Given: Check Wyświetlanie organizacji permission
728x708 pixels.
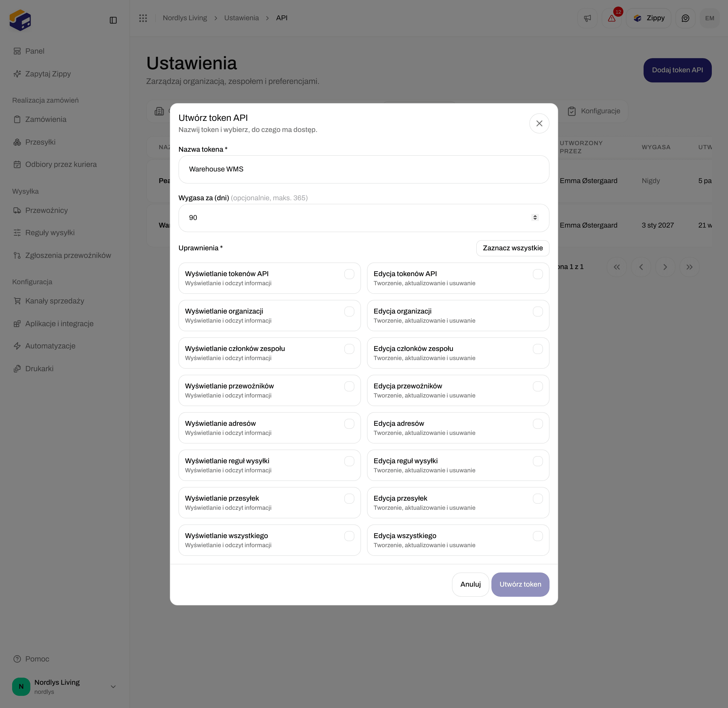Looking at the screenshot, I should tap(349, 312).
